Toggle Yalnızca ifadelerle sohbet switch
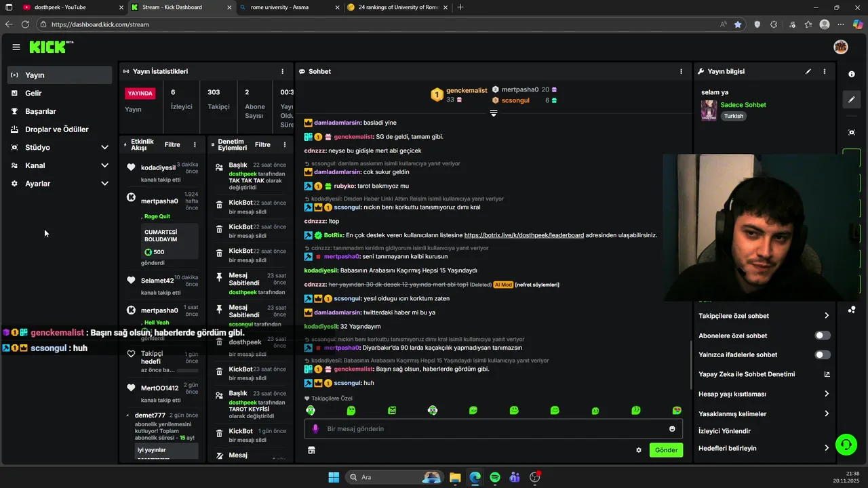This screenshot has width=868, height=488. 823,354
